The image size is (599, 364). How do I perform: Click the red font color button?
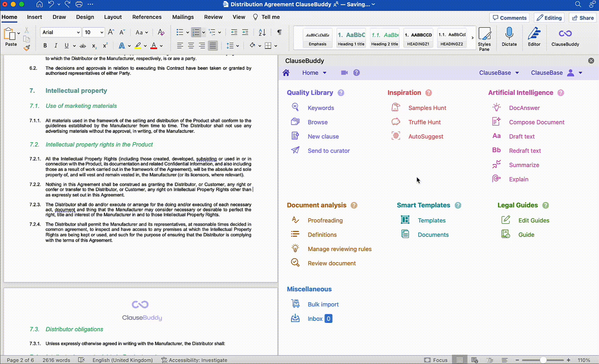154,46
